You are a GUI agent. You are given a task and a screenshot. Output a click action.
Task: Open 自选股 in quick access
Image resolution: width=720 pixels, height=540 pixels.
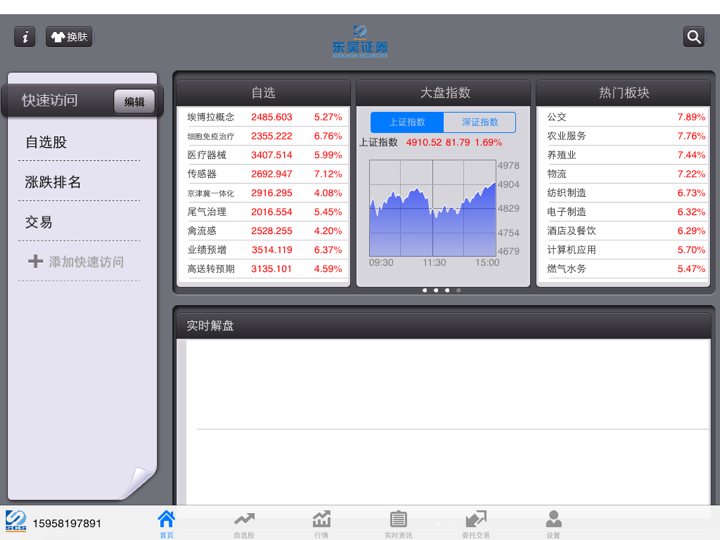point(79,142)
